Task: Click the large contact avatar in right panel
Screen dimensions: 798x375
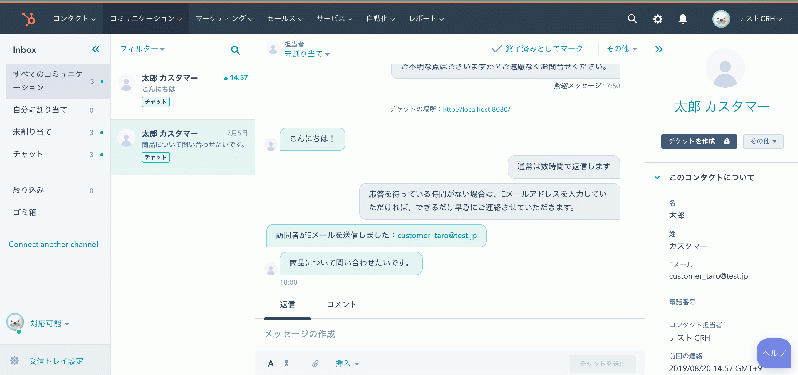Action: pos(725,69)
